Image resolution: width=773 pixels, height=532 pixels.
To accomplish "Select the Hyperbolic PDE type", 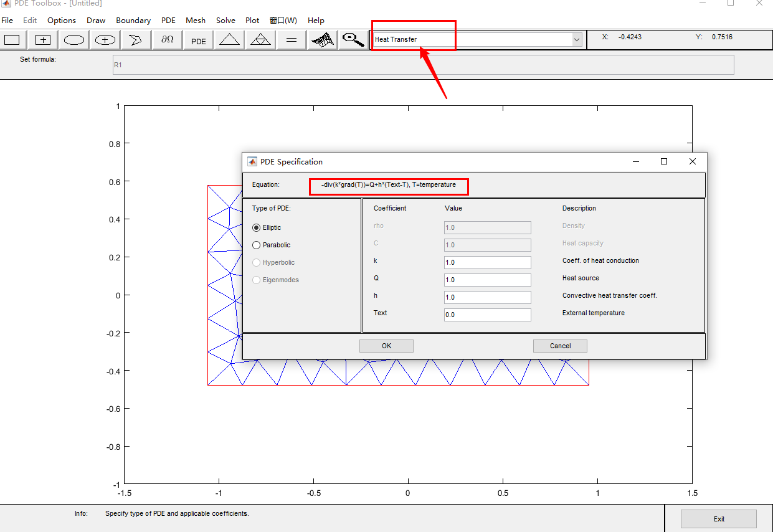I will tap(273, 262).
